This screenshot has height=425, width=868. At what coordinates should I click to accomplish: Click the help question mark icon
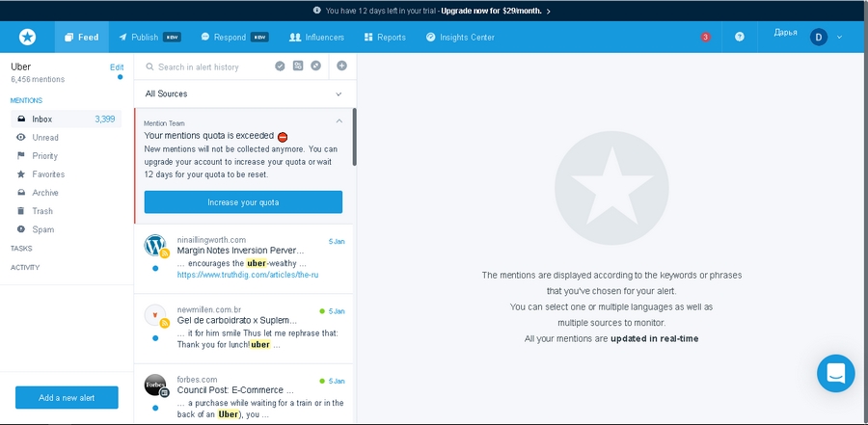pyautogui.click(x=739, y=37)
